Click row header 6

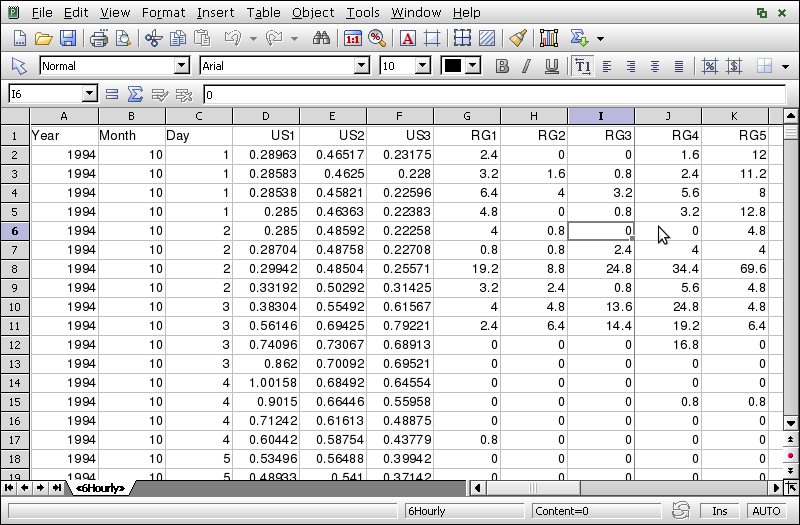(x=14, y=231)
